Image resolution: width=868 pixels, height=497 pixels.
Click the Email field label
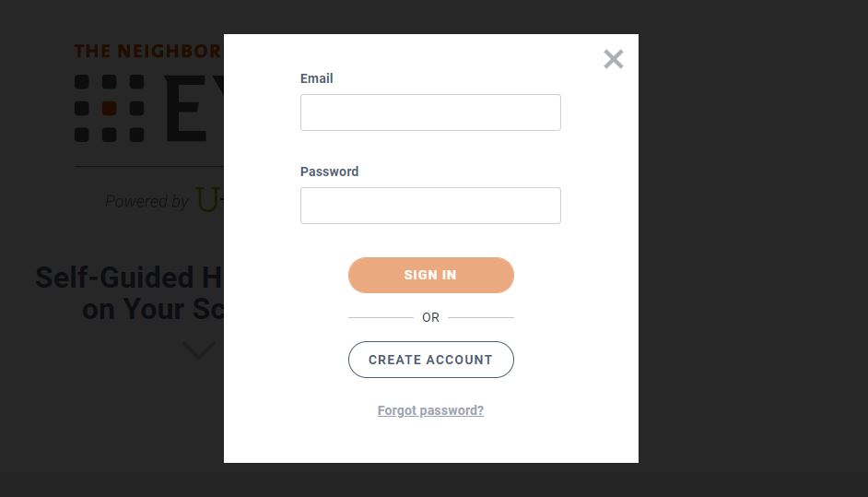coord(316,78)
